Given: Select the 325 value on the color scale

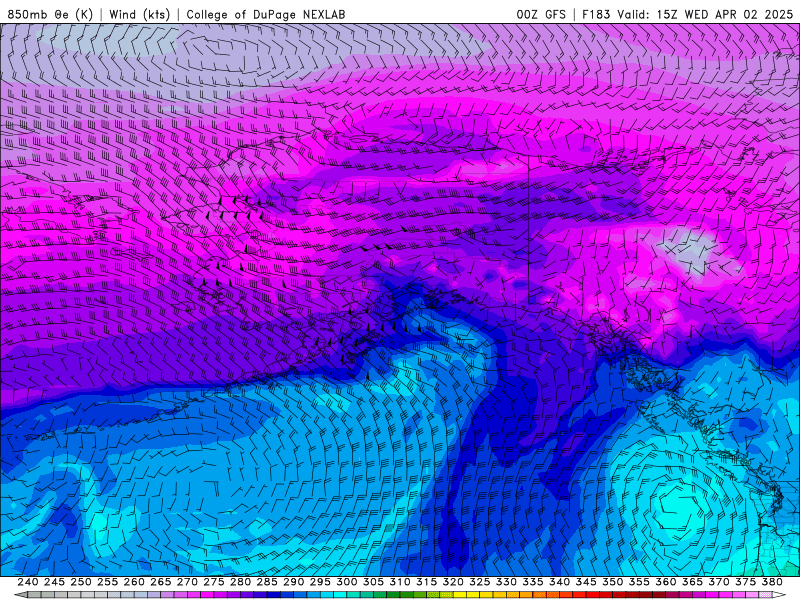Looking at the screenshot, I should (x=480, y=582).
